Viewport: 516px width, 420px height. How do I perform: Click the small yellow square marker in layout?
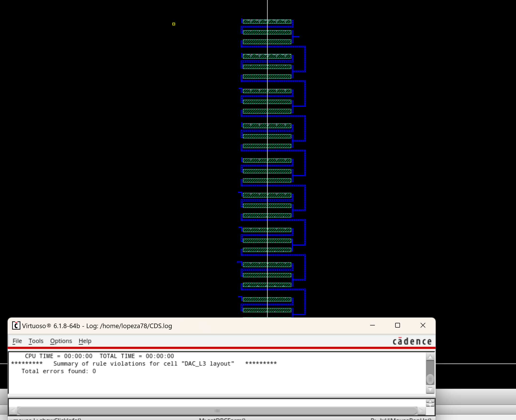174,24
